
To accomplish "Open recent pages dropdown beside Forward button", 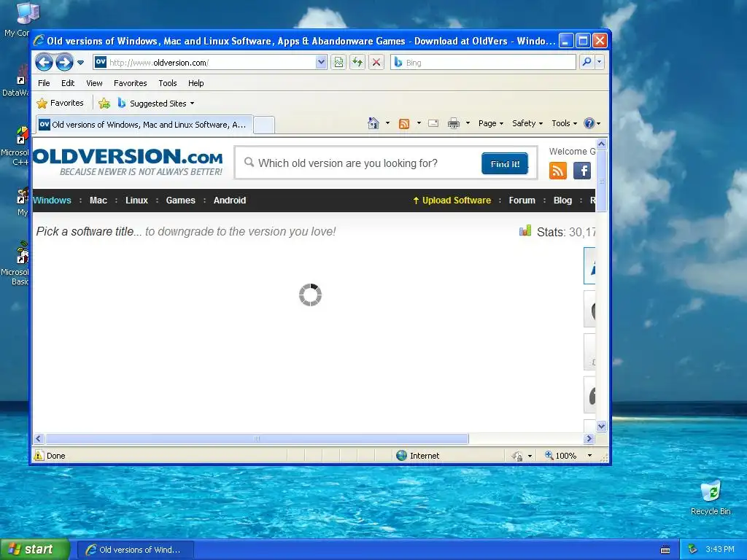I will click(80, 63).
